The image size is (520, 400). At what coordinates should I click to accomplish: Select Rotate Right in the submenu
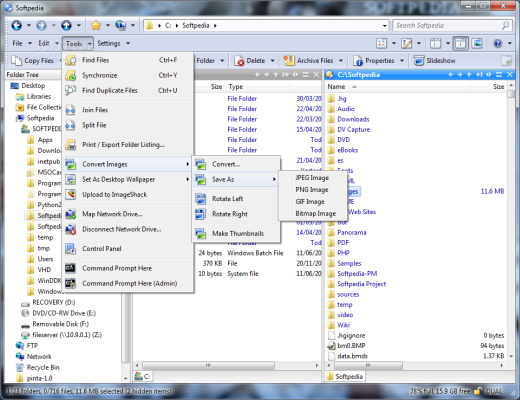(236, 214)
